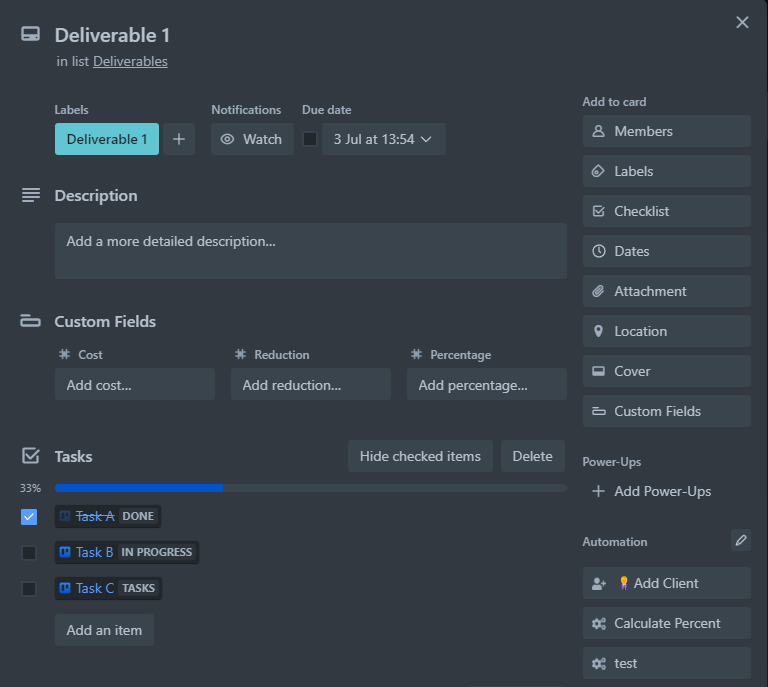This screenshot has width=768, height=687.
Task: Open the Dates clock option
Action: [666, 251]
